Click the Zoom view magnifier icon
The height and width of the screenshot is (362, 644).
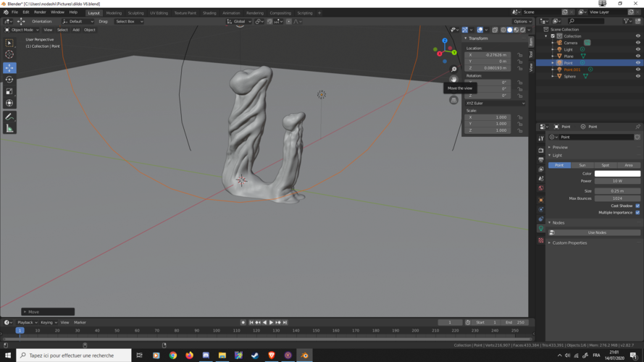click(x=453, y=69)
